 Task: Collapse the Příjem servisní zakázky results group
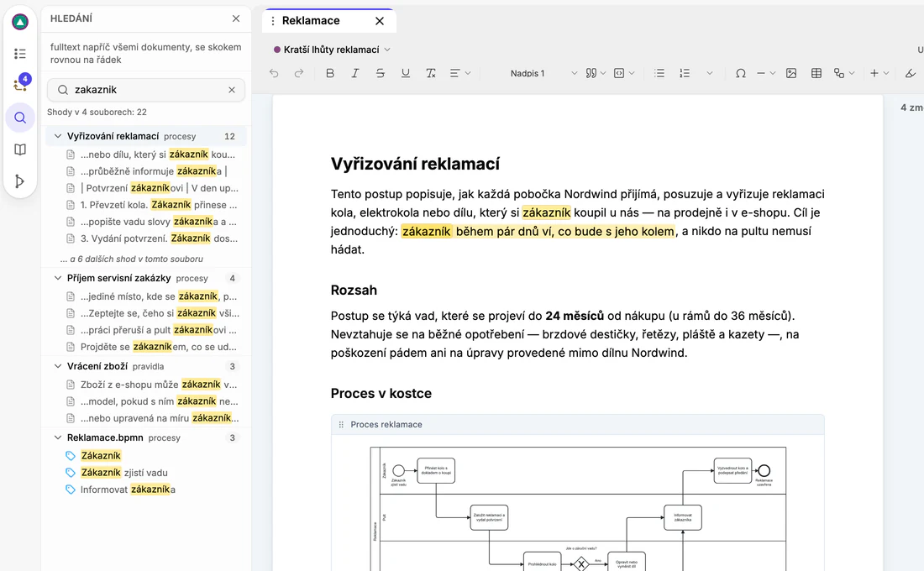(x=58, y=278)
